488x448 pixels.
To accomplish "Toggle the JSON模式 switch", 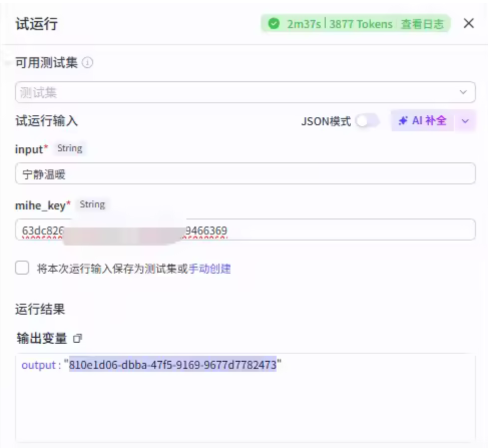I will pos(367,121).
